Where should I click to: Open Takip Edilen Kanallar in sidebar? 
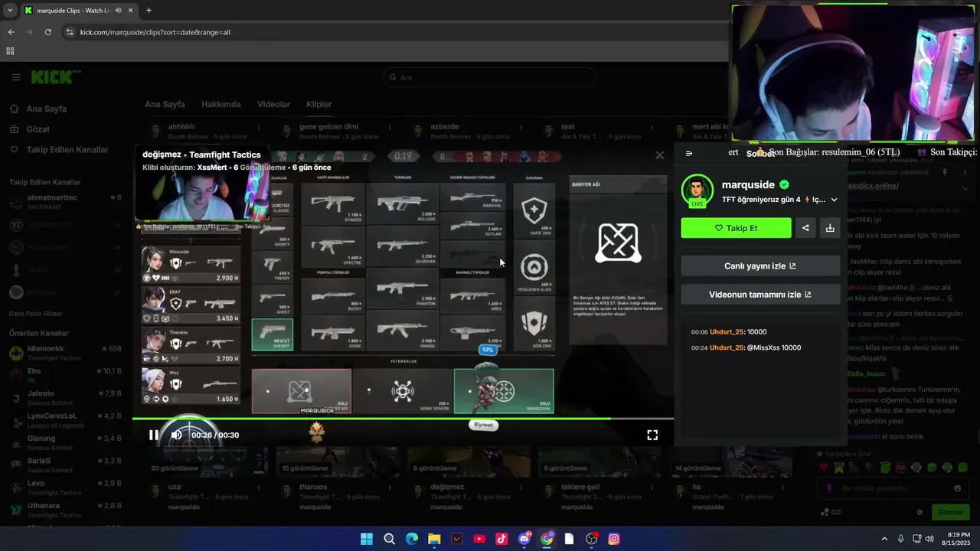point(67,150)
